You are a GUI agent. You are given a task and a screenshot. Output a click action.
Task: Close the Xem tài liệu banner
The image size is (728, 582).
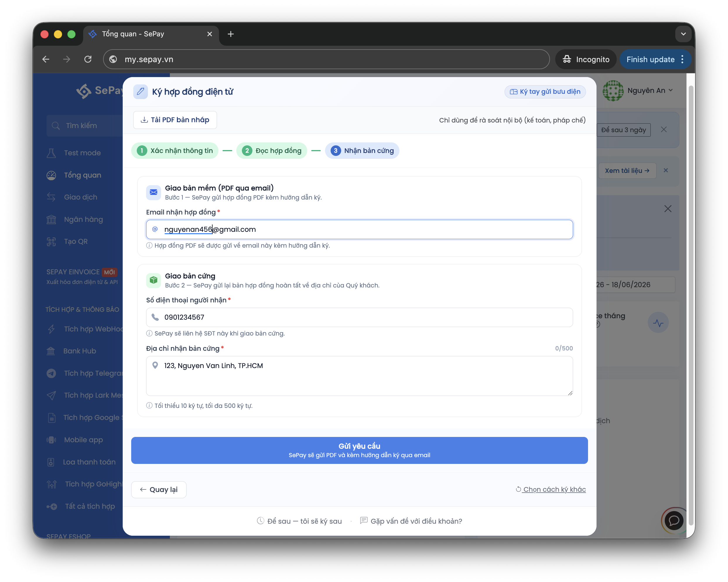click(x=666, y=170)
